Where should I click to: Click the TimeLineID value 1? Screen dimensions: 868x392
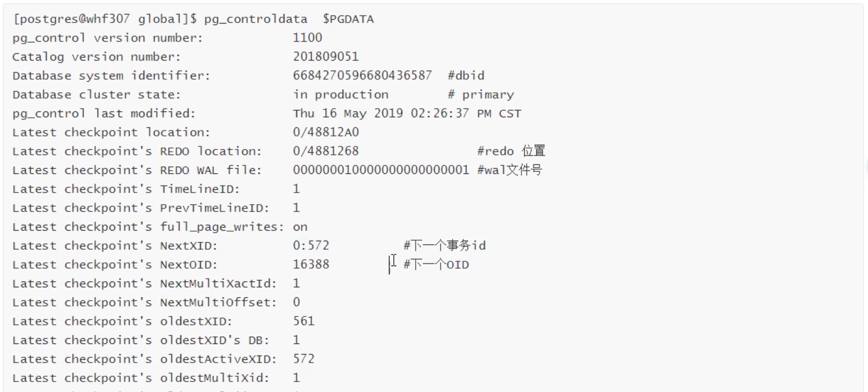point(296,189)
